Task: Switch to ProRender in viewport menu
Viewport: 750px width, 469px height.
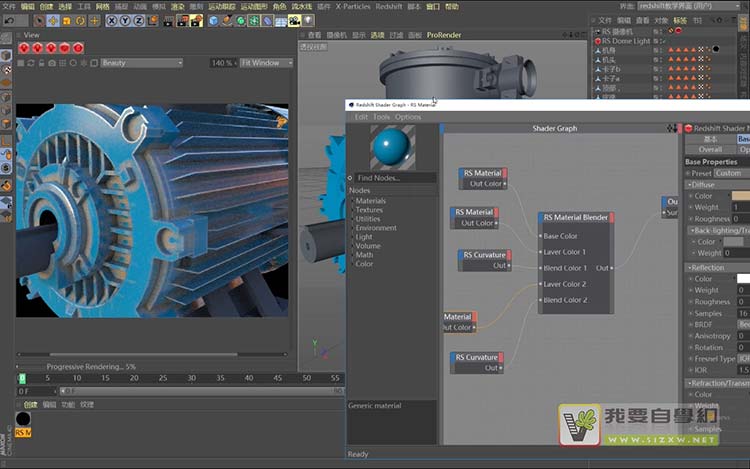Action: click(x=444, y=35)
